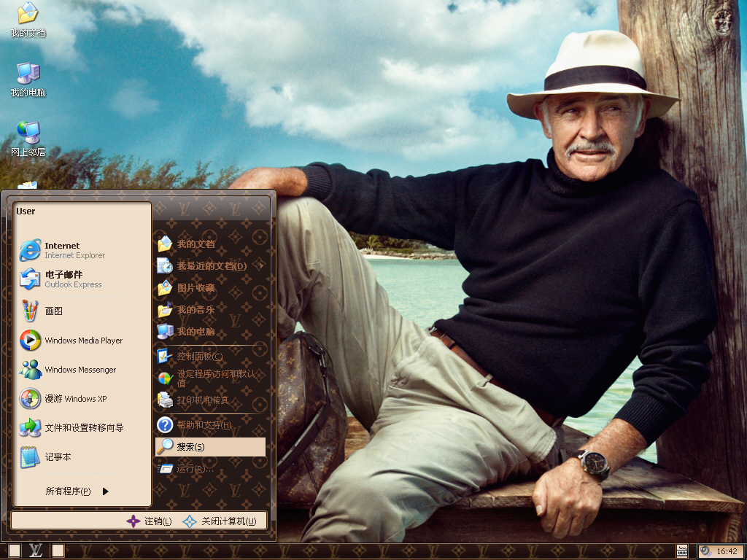The width and height of the screenshot is (747, 560).
Task: Click 我最近的文档 icon
Action: [x=165, y=265]
